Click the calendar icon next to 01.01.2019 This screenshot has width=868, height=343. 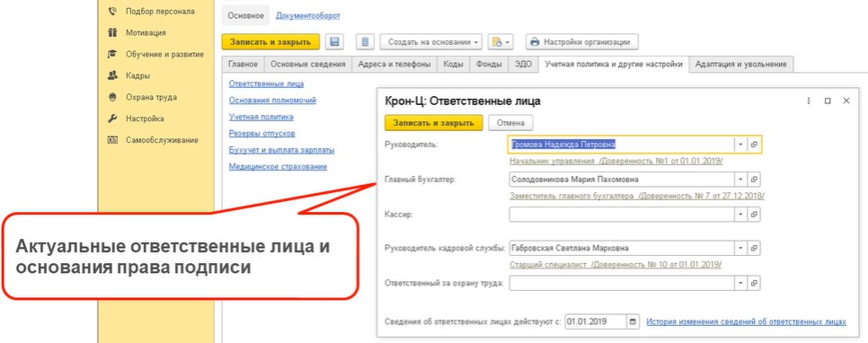[x=633, y=321]
